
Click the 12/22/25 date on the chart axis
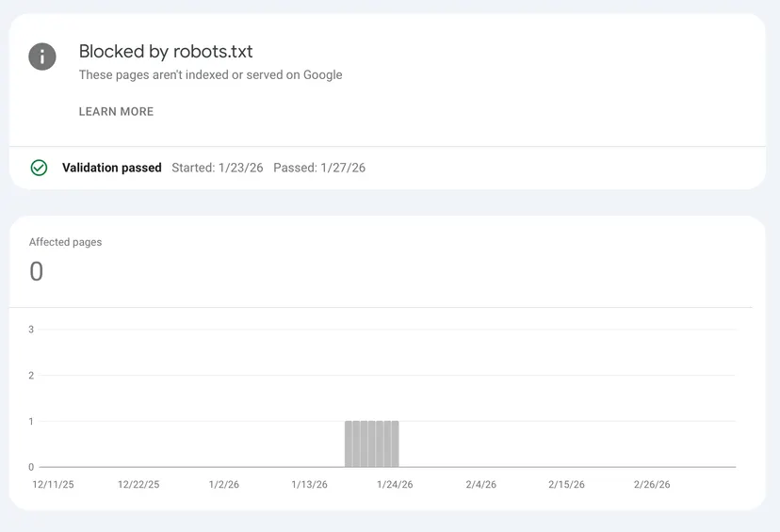(x=138, y=485)
